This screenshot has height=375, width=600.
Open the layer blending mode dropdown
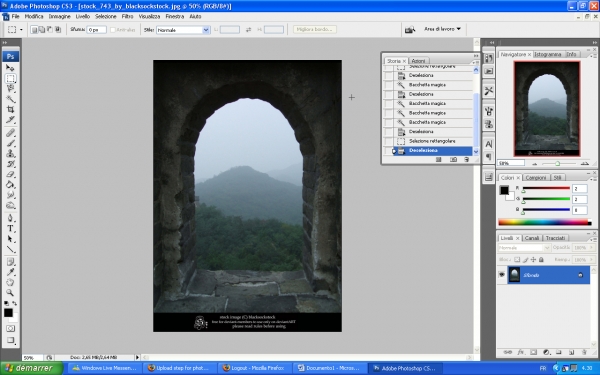click(x=524, y=248)
